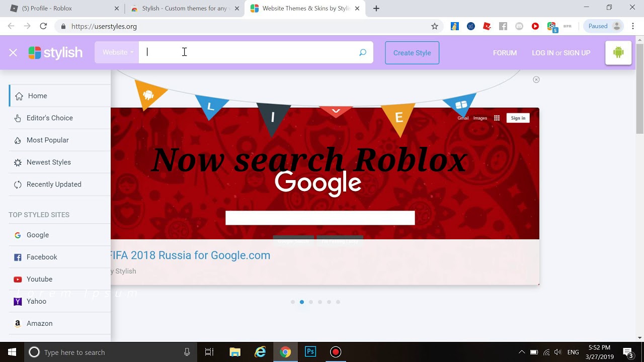Open the taskbar volume icon
This screenshot has height=362, width=644.
click(x=558, y=352)
